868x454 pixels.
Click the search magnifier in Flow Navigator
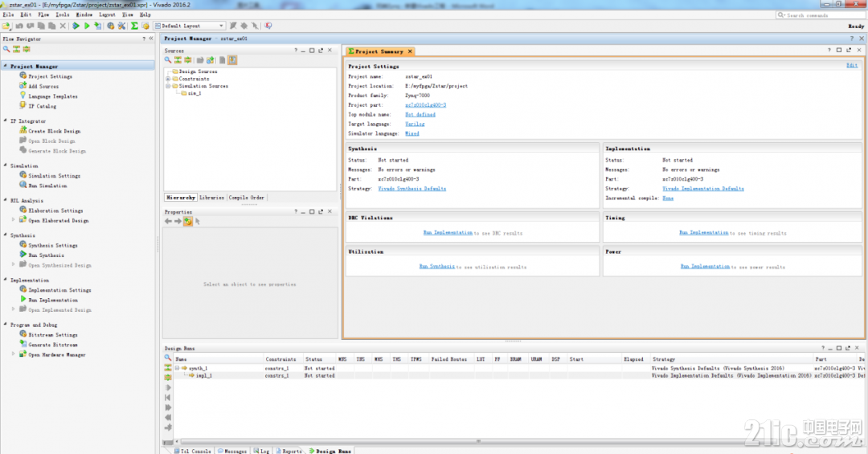6,49
